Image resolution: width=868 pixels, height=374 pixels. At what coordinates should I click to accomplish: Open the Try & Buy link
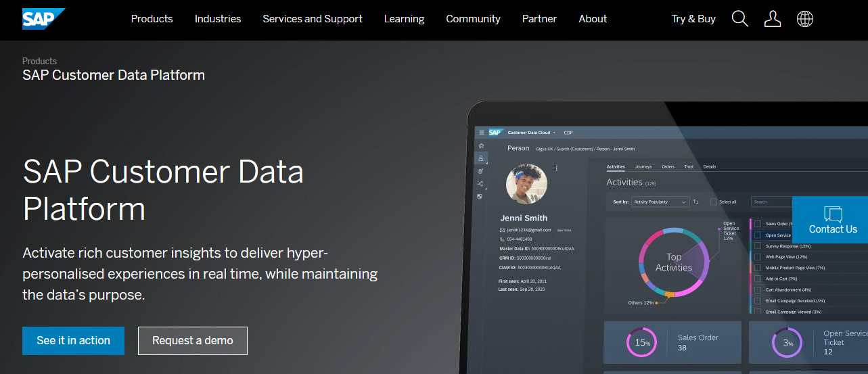click(693, 19)
